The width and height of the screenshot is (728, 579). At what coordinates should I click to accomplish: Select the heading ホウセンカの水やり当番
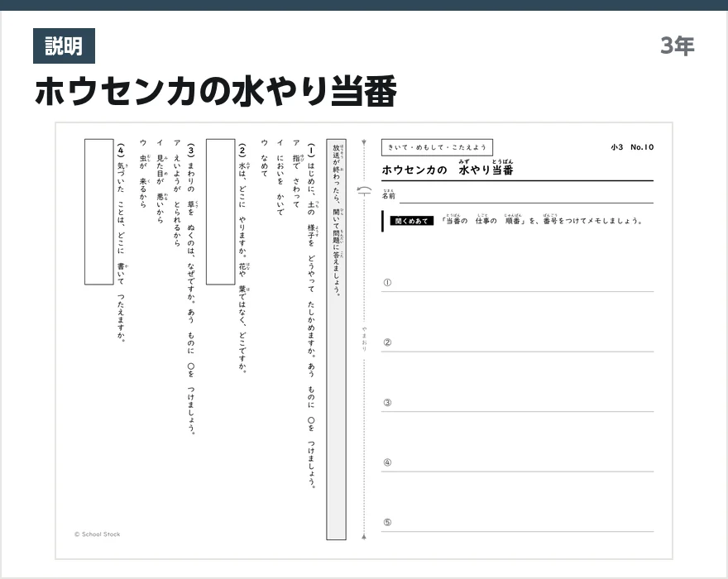click(216, 91)
